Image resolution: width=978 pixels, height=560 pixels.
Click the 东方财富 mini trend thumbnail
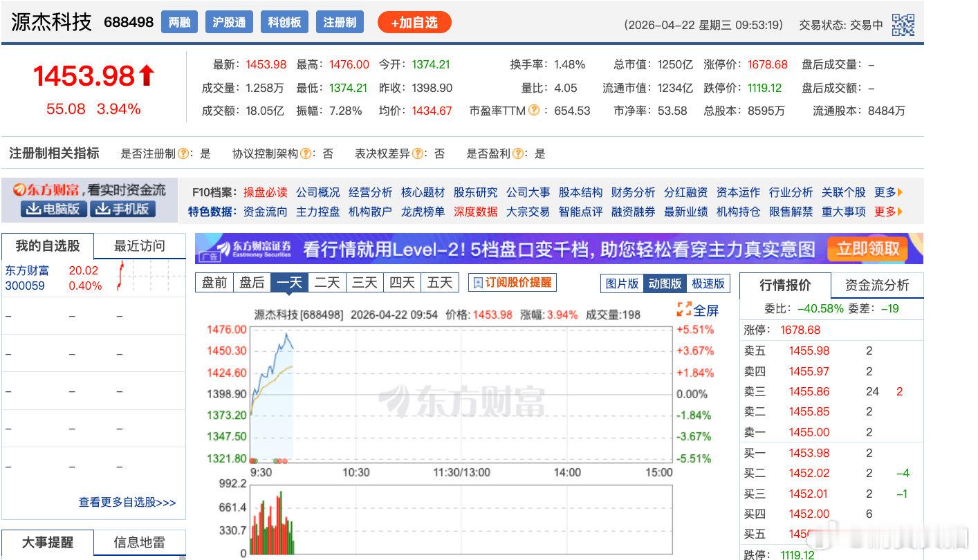(x=149, y=277)
